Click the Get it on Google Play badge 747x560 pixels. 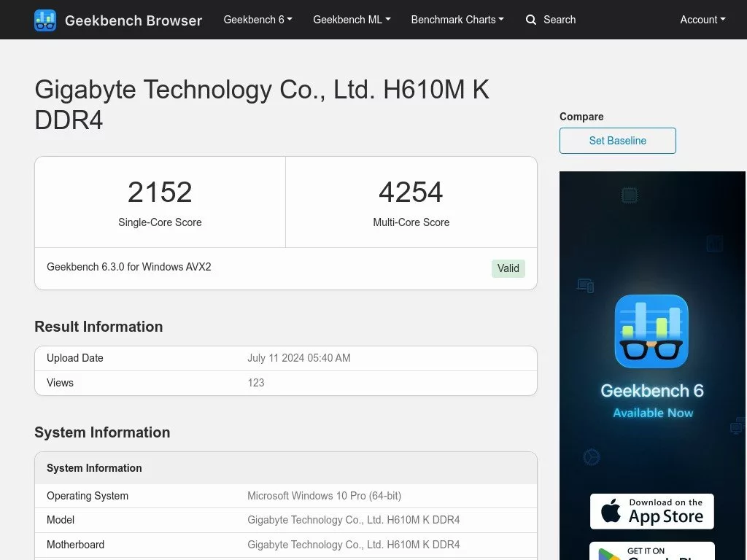tap(651, 551)
